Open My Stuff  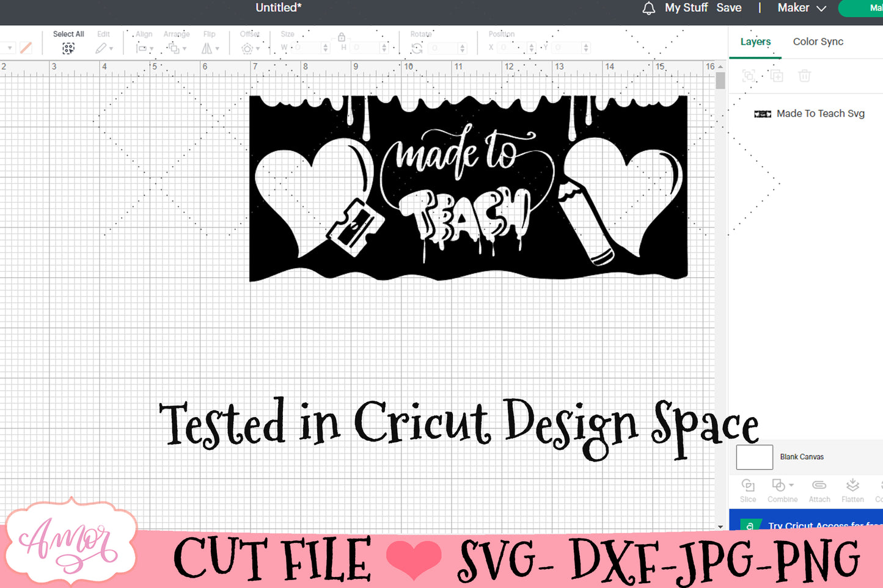coord(686,8)
